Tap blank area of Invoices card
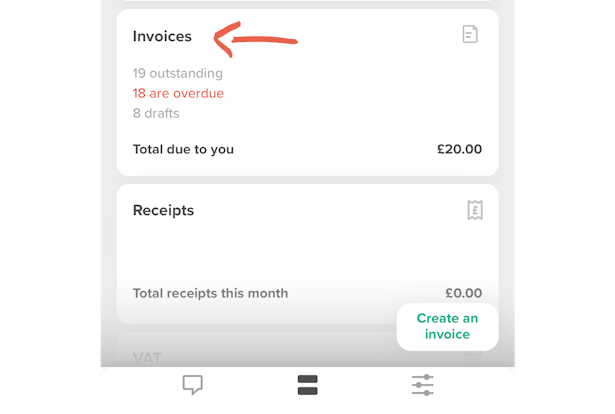The height and width of the screenshot is (414, 615). 353,94
